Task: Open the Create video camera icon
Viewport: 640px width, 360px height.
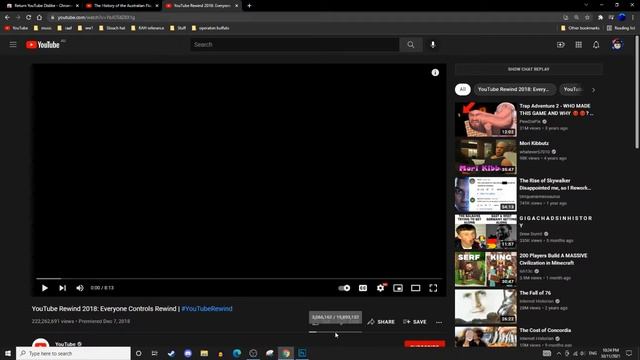Action: [x=561, y=44]
